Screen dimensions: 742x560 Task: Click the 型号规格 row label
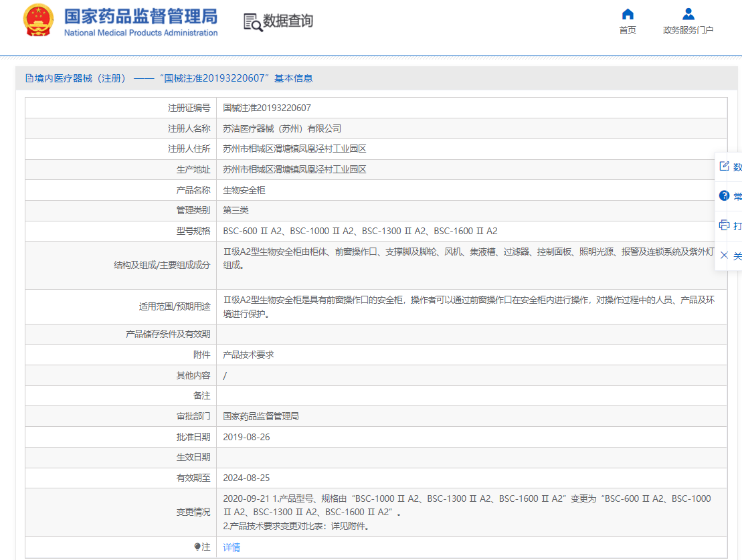tap(193, 231)
